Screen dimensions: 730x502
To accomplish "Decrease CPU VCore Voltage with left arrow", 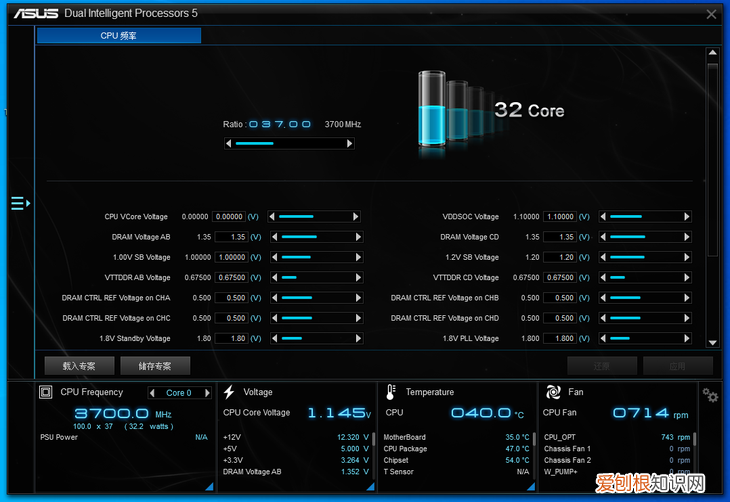I will [275, 217].
